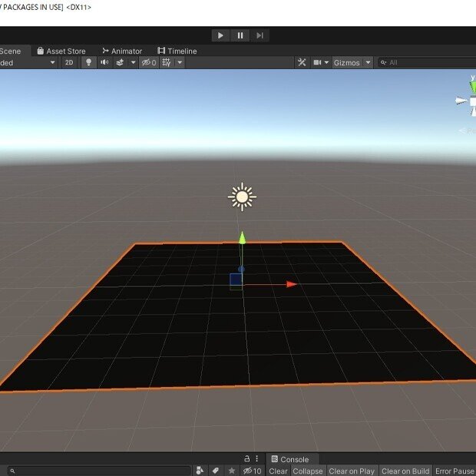476x476 pixels.
Task: Open the grid settings dropdown arrow
Action: coord(180,62)
